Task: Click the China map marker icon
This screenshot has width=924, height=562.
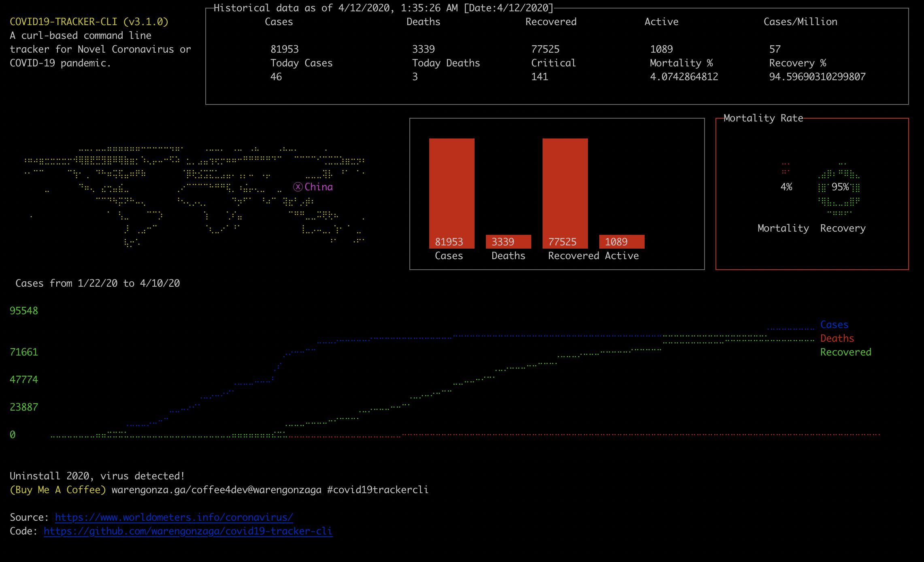Action: 298,187
